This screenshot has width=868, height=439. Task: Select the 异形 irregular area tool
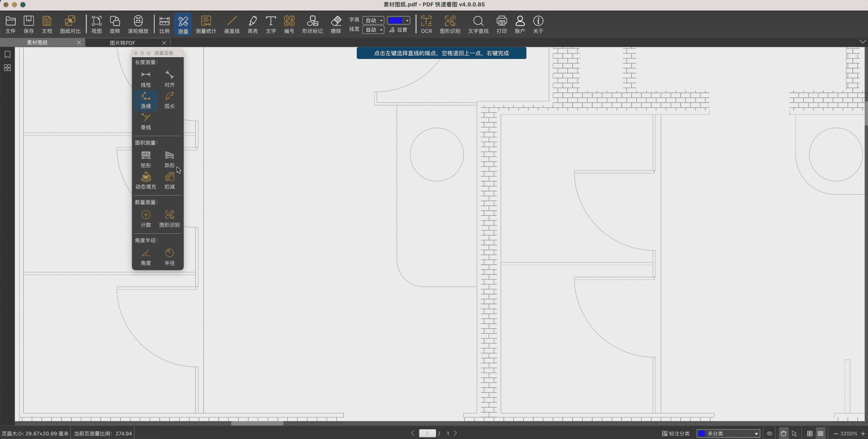pyautogui.click(x=169, y=159)
